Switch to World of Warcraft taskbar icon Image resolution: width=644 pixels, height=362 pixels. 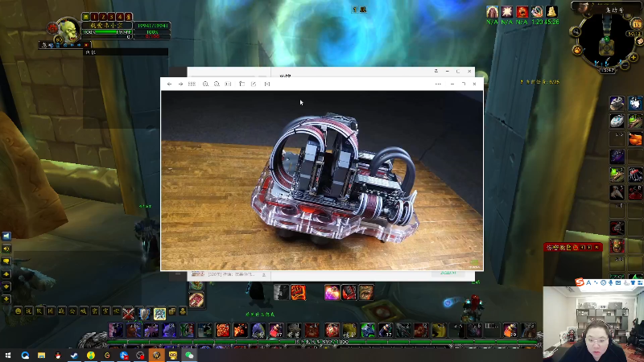coord(156,355)
